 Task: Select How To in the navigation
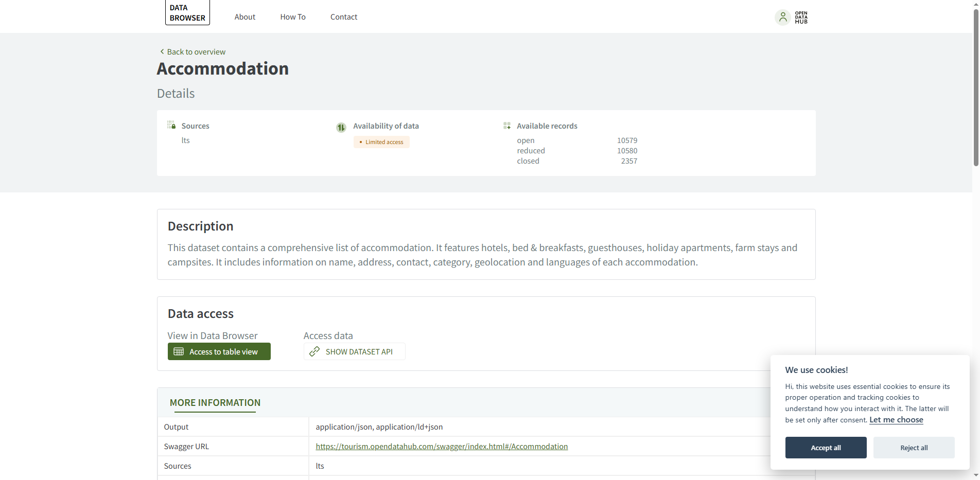(292, 16)
